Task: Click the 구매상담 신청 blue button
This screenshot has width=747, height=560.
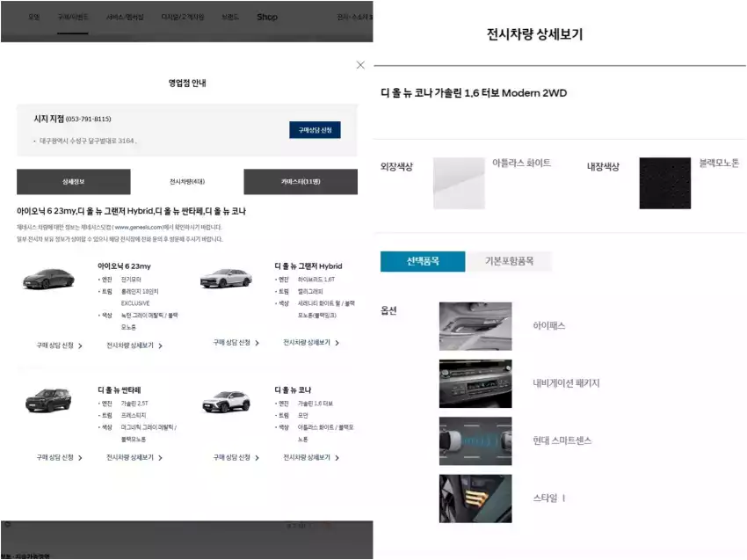Action: click(315, 130)
